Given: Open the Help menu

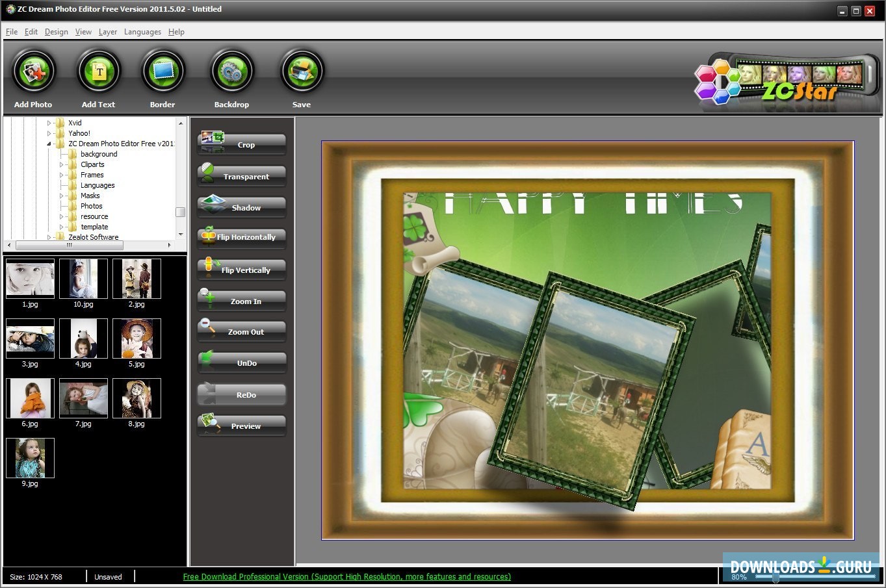Looking at the screenshot, I should coord(176,32).
